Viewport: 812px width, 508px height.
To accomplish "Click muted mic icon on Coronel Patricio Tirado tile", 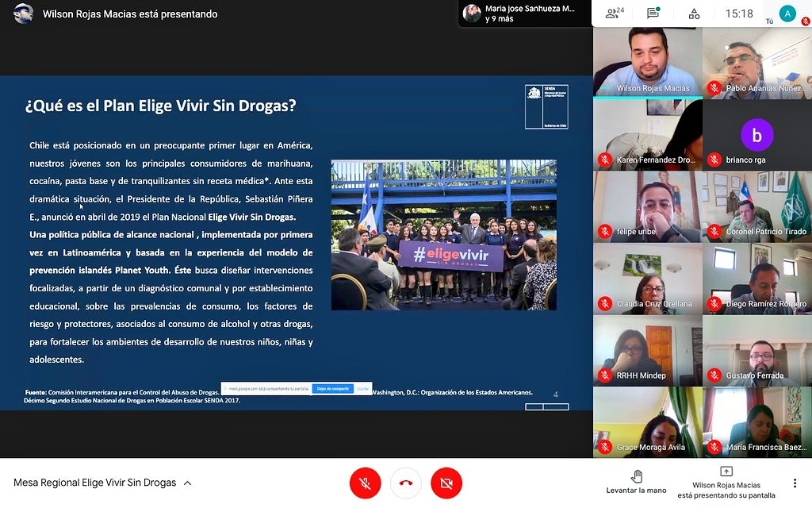I will click(714, 231).
